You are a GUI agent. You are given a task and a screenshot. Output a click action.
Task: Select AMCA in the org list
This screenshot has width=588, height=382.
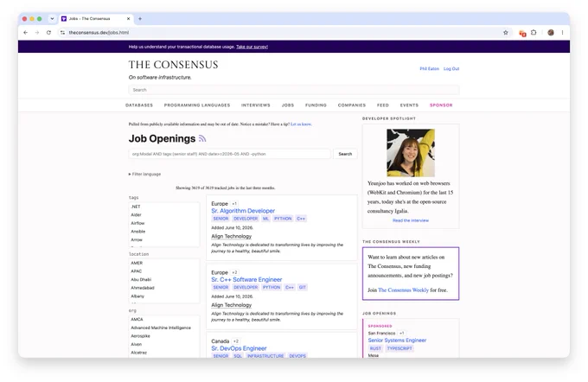pos(164,320)
